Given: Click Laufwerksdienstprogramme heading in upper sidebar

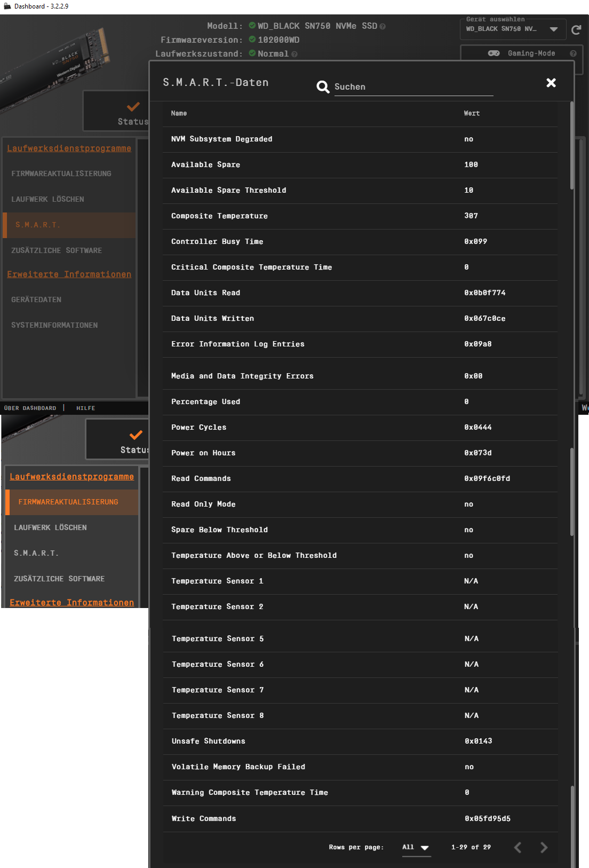Looking at the screenshot, I should pos(69,148).
